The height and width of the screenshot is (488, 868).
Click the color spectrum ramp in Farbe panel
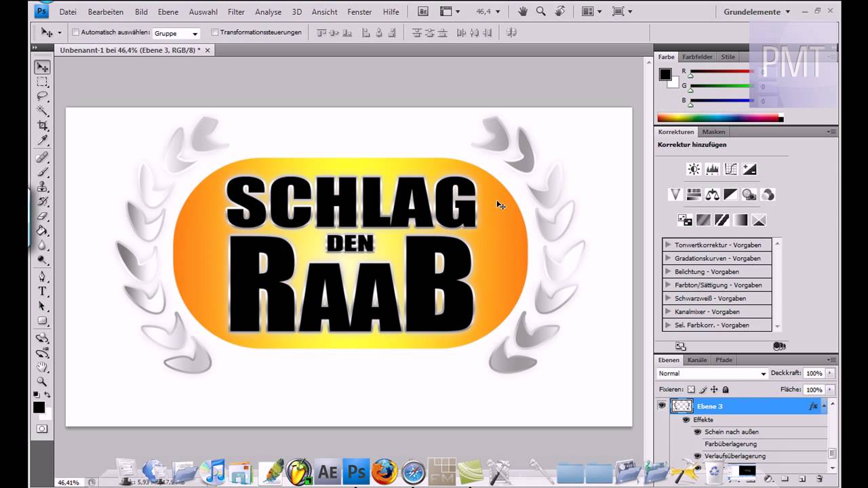click(720, 118)
